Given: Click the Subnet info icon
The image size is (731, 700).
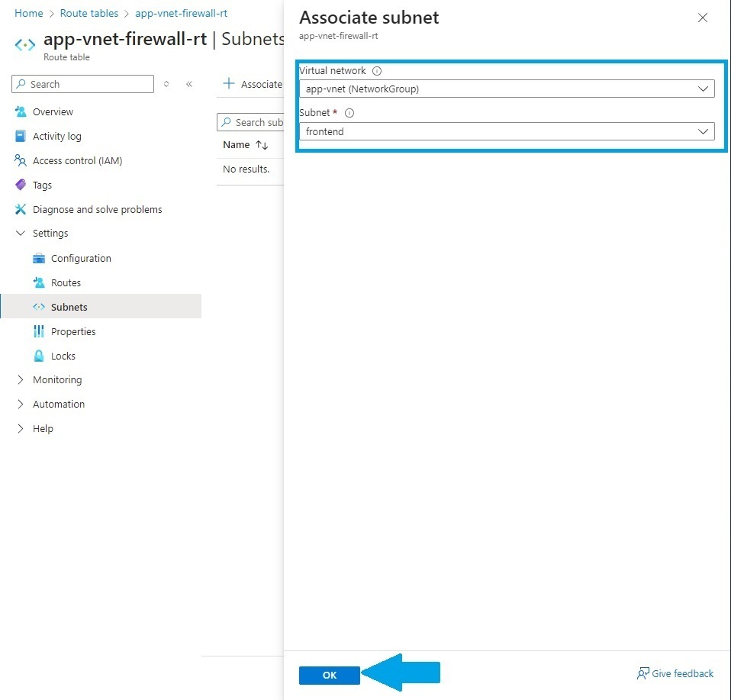Looking at the screenshot, I should tap(349, 113).
